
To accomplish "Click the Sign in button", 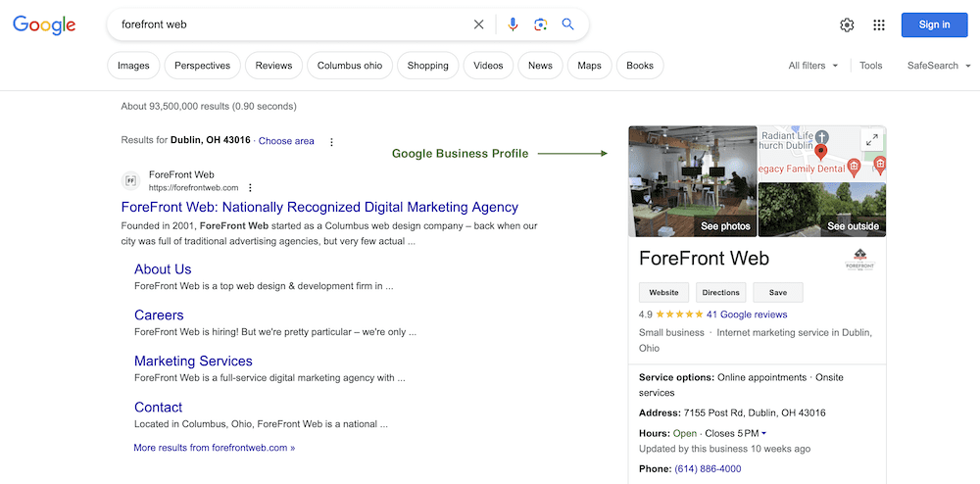I will click(x=934, y=24).
